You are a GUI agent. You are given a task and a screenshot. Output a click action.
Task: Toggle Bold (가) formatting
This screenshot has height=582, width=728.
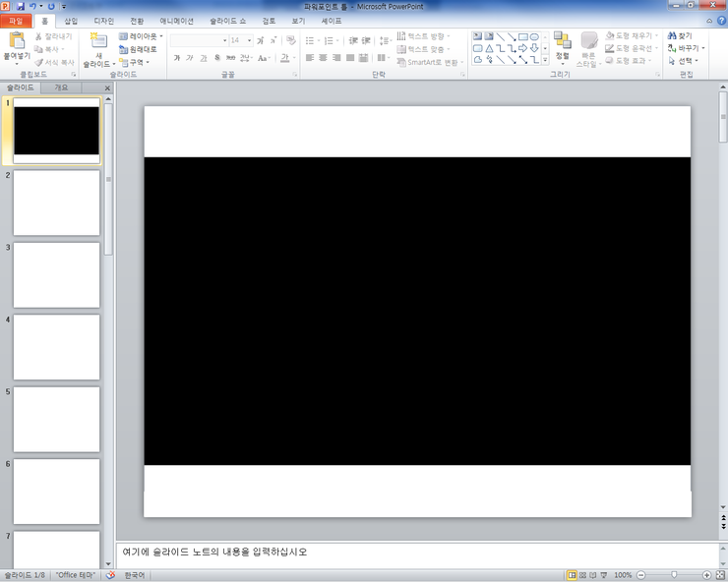[177, 58]
